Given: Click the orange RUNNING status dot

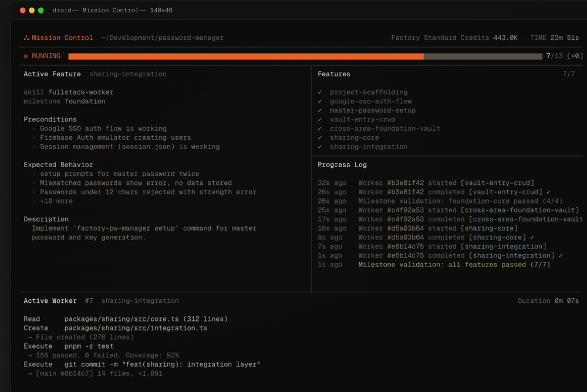Looking at the screenshot, I should point(26,56).
